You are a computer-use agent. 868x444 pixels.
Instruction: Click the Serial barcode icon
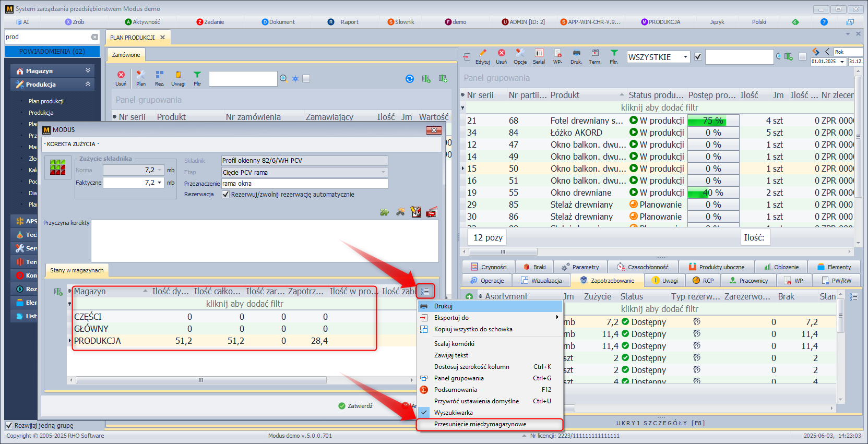[x=539, y=54]
